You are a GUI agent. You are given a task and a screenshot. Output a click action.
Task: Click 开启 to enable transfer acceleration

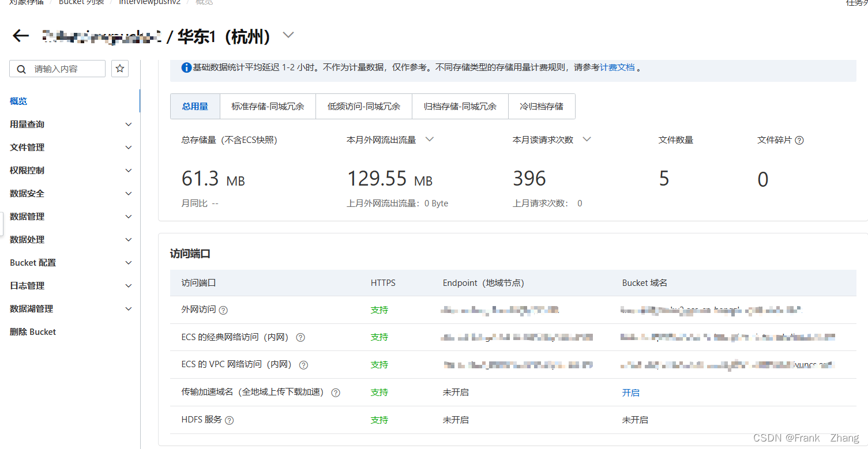[631, 393]
